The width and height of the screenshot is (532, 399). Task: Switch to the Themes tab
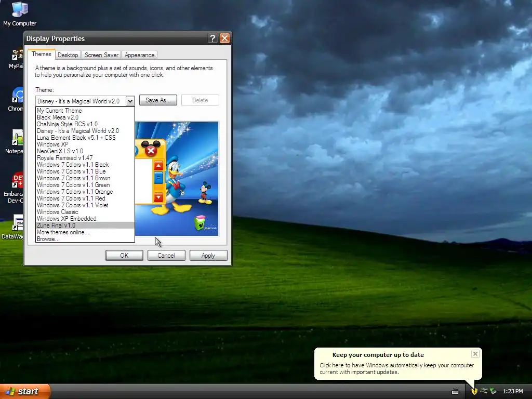(42, 54)
